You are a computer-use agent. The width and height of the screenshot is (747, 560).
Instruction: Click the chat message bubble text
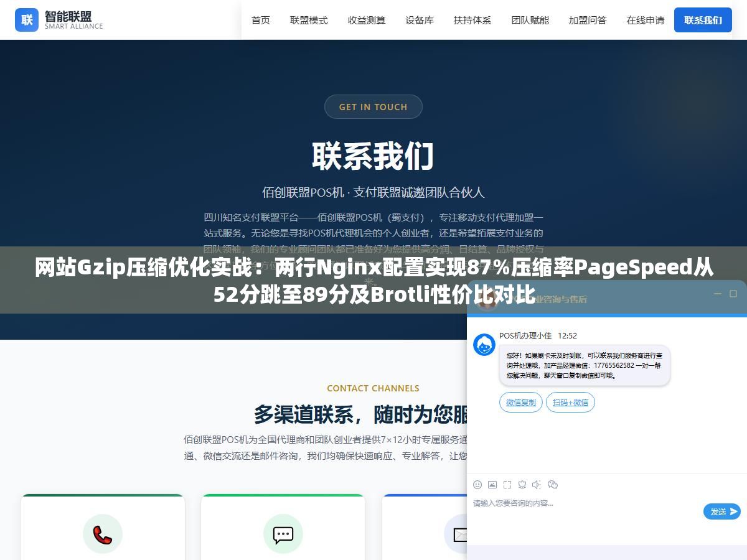pos(585,365)
